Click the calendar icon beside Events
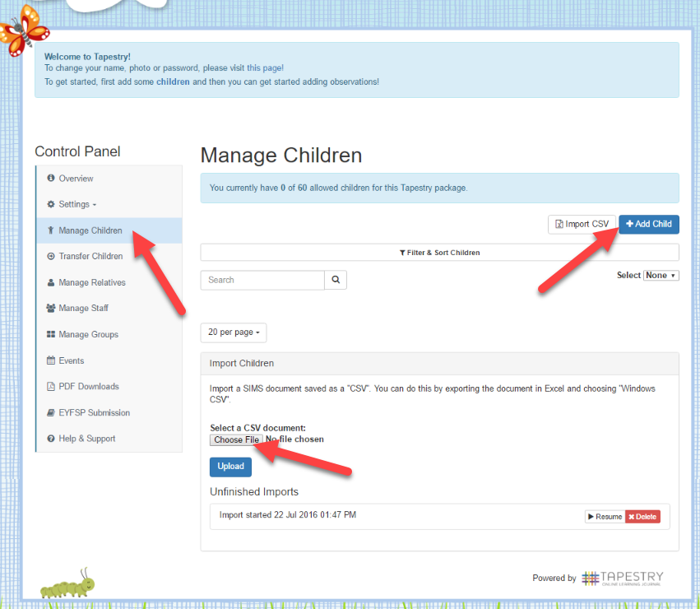 [51, 360]
